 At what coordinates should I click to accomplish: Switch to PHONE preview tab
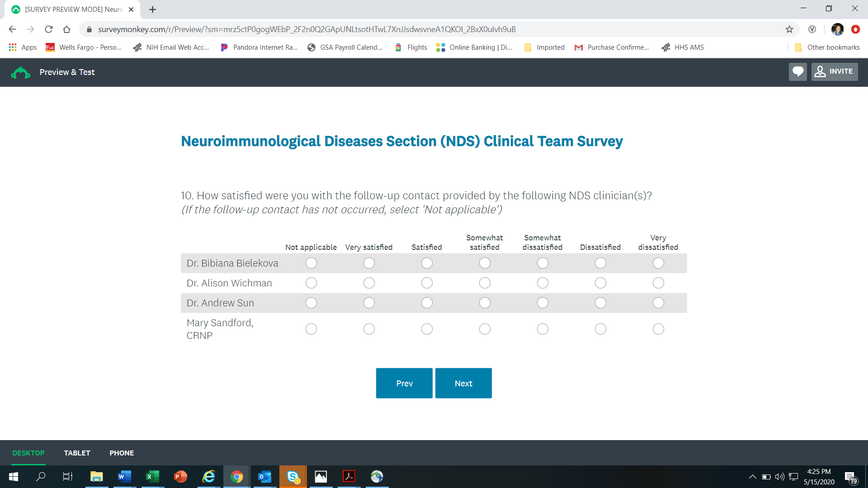click(x=122, y=453)
